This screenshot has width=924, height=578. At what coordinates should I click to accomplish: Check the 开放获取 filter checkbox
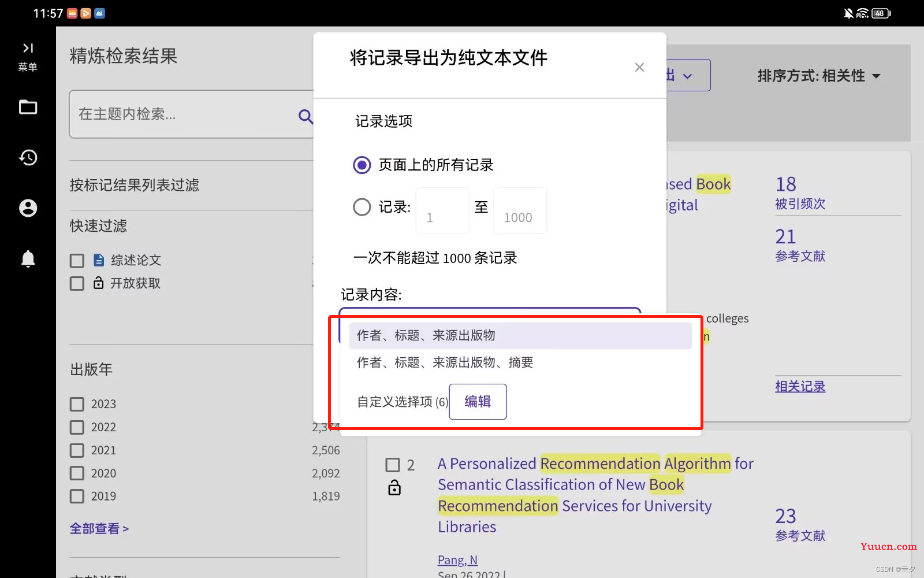[77, 283]
